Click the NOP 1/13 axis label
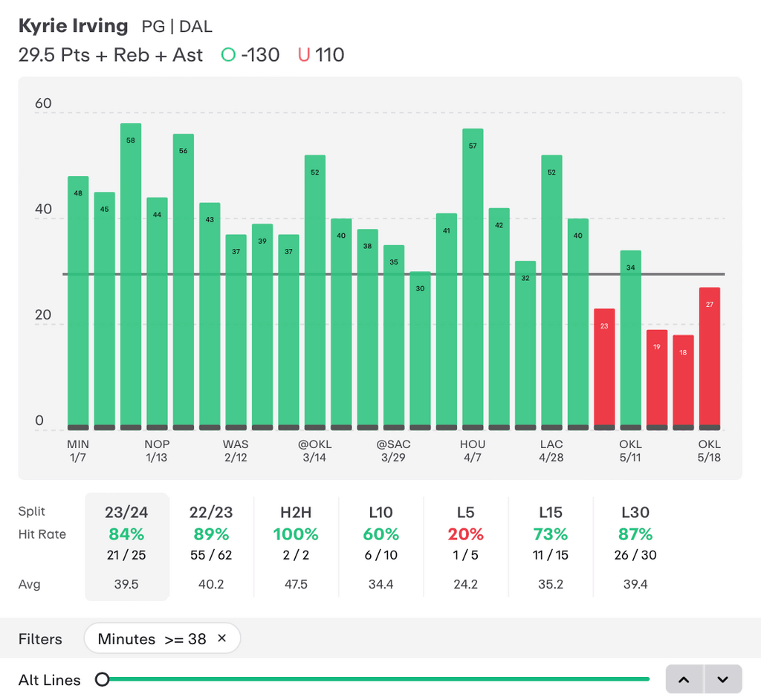Viewport: 761px width, 700px height. pyautogui.click(x=157, y=450)
